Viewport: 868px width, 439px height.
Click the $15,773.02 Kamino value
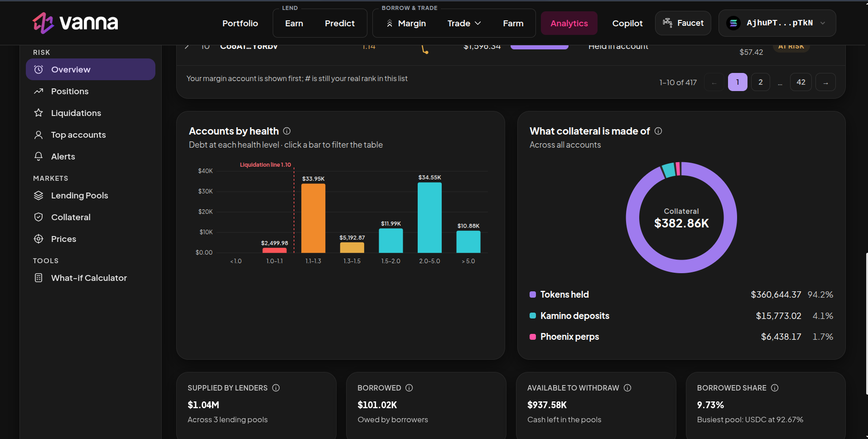[778, 316]
